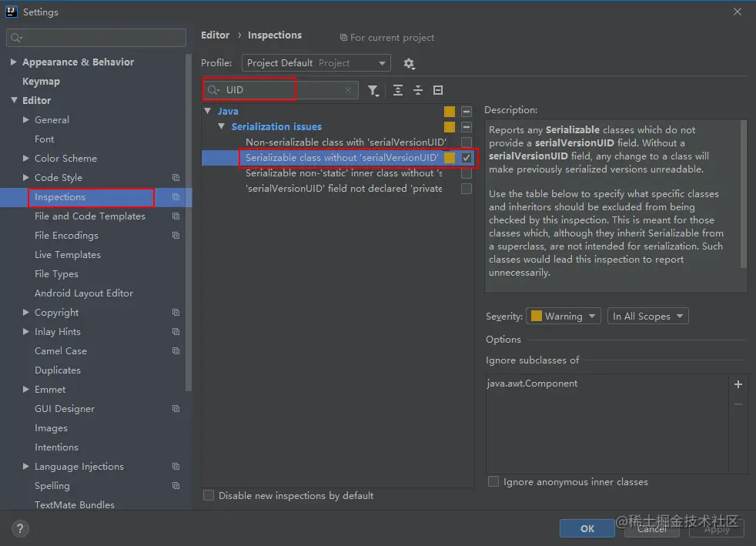
Task: Open the profile gear settings icon
Action: 409,63
